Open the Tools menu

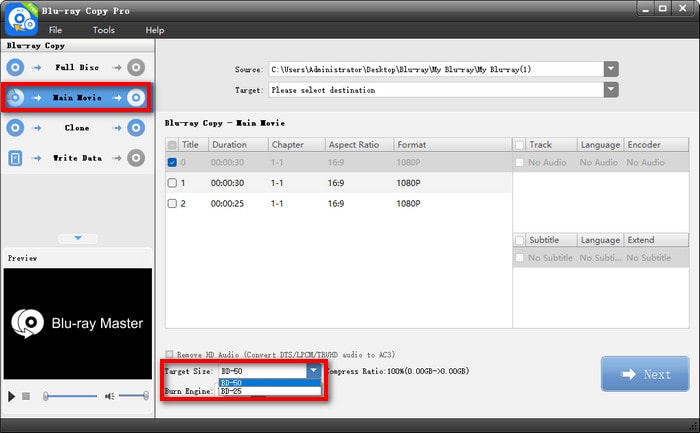click(x=104, y=30)
